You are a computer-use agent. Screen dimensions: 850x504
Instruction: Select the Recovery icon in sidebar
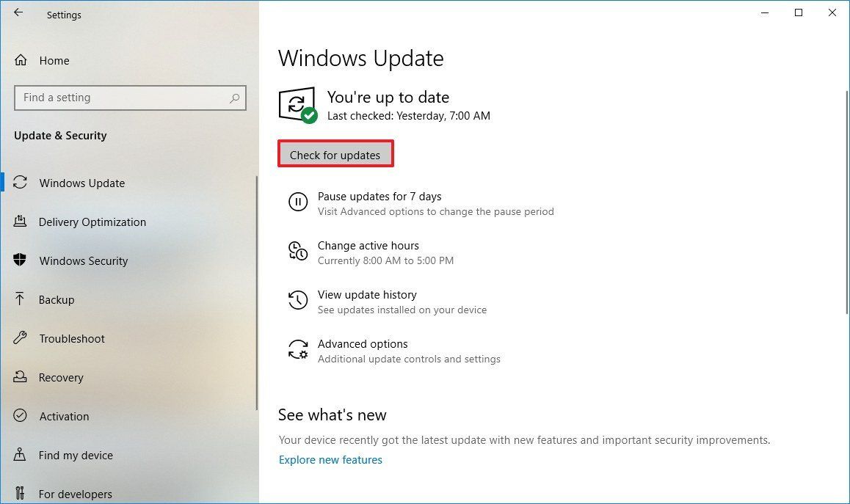click(x=20, y=377)
